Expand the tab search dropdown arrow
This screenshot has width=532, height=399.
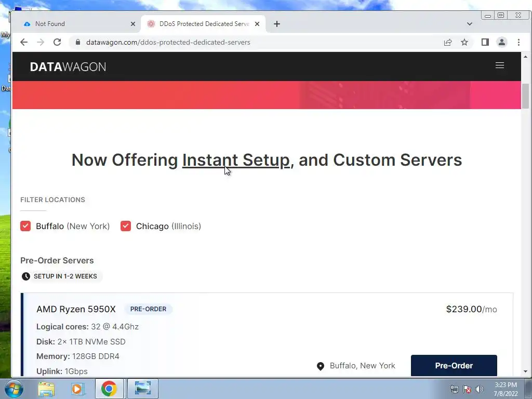click(x=470, y=24)
